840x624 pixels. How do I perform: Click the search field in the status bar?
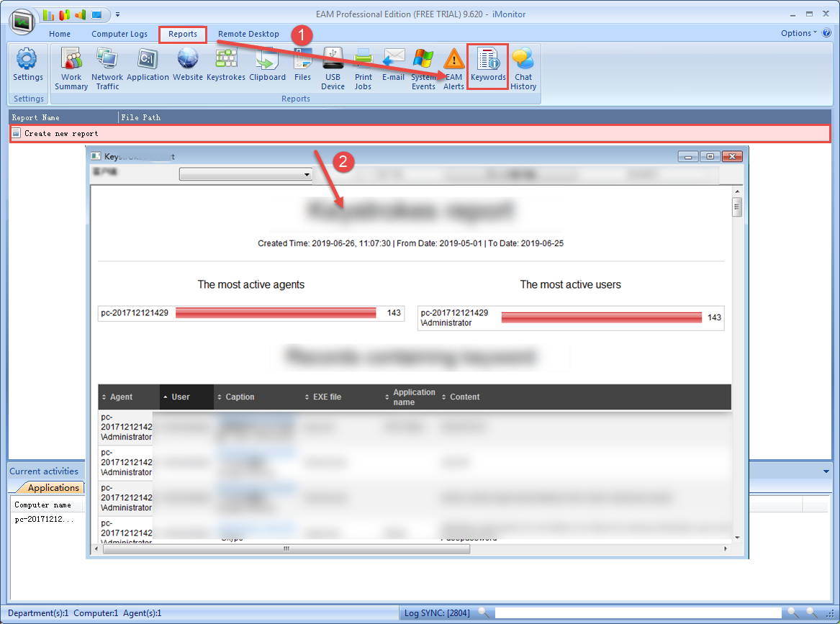[638, 612]
